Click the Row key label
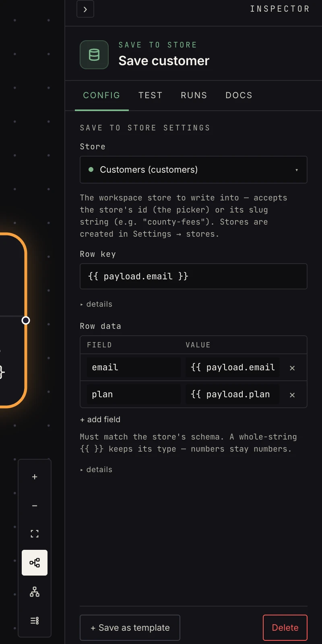322x644 pixels. (98, 254)
